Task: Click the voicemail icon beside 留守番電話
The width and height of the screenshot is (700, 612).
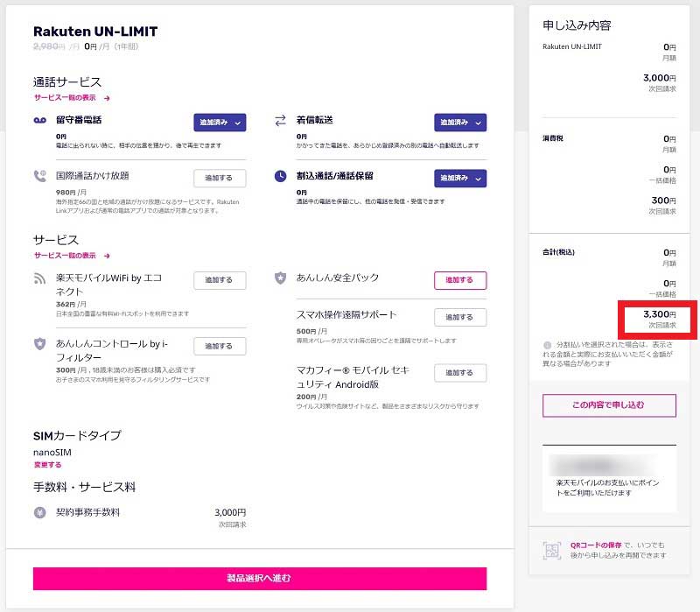Action: pos(39,120)
